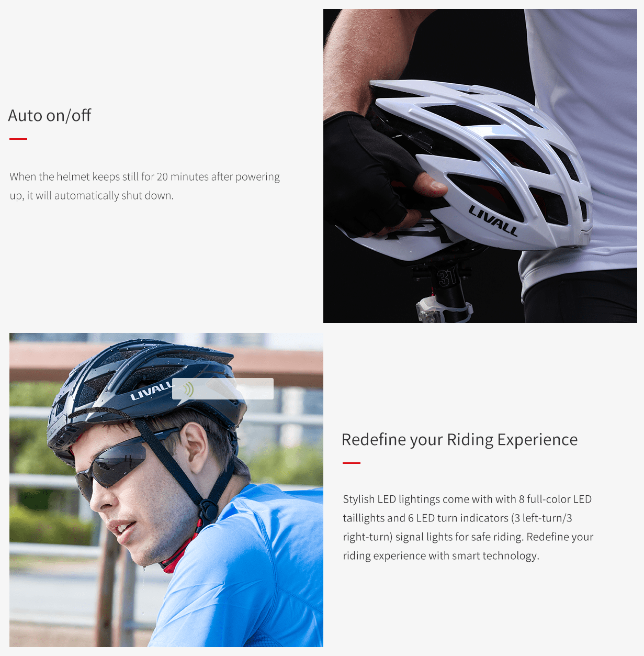
Task: Click the helmet auto shut down description text
Action: [x=144, y=186]
